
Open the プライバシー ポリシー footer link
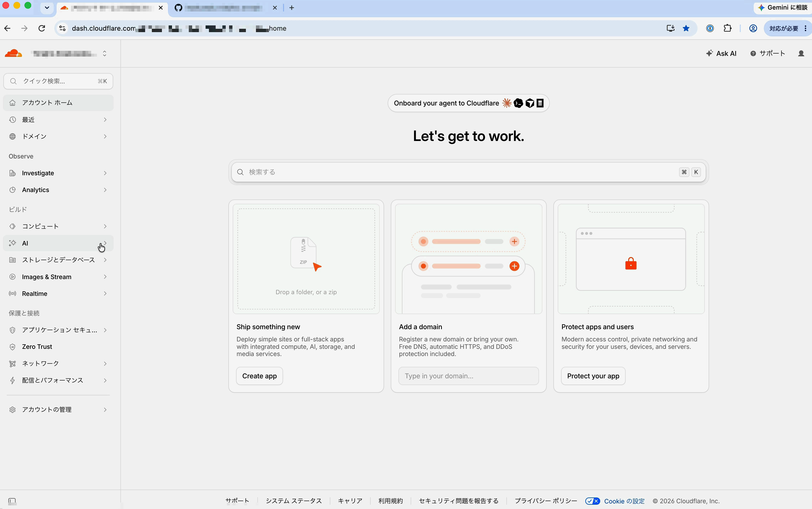coord(545,501)
